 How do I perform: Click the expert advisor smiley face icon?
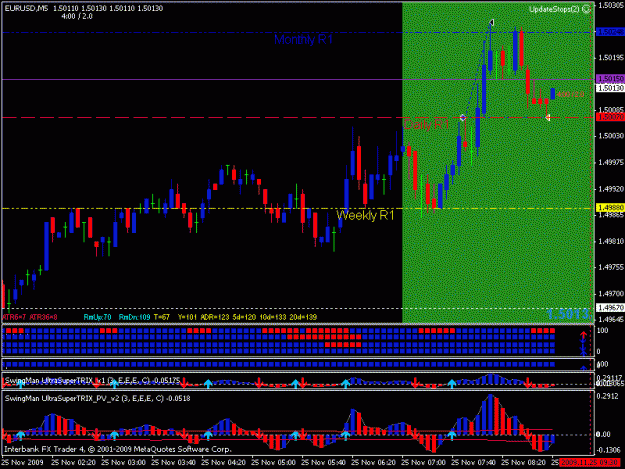tap(586, 9)
